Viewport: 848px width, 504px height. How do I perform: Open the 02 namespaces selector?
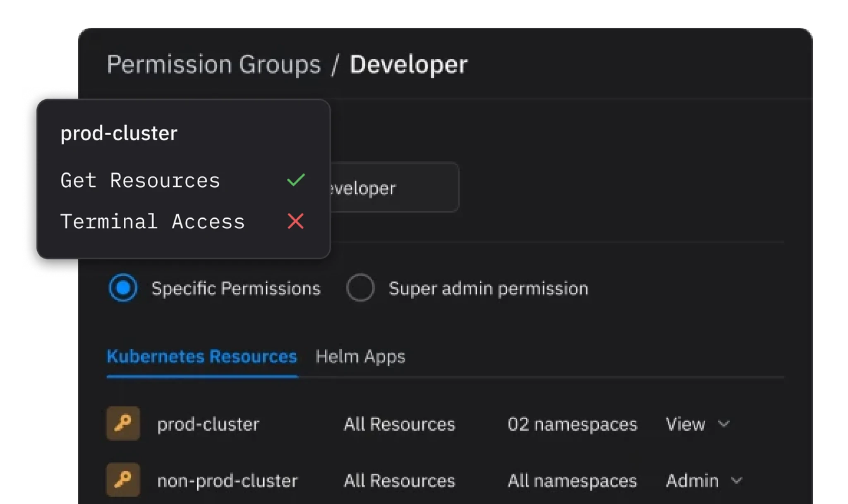(572, 424)
